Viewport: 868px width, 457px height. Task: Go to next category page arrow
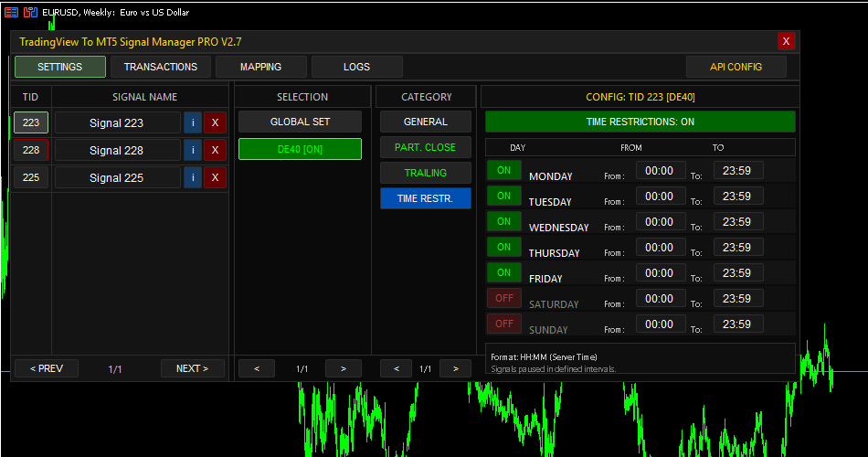pos(456,368)
